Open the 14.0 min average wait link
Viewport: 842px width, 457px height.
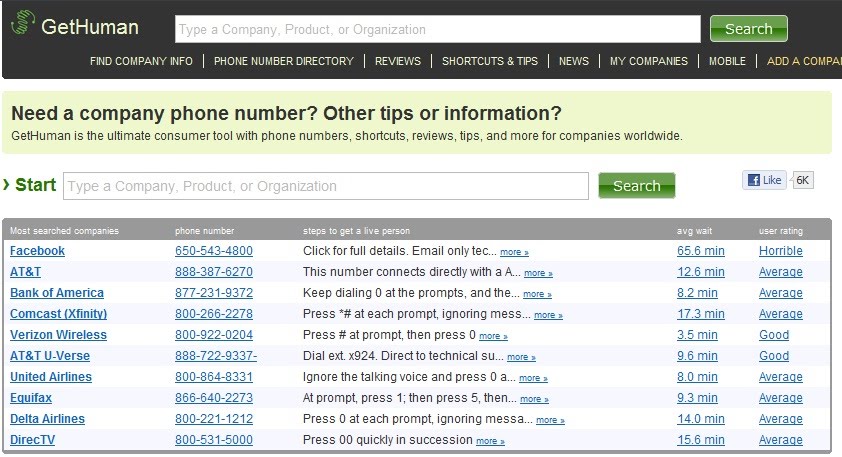(701, 419)
